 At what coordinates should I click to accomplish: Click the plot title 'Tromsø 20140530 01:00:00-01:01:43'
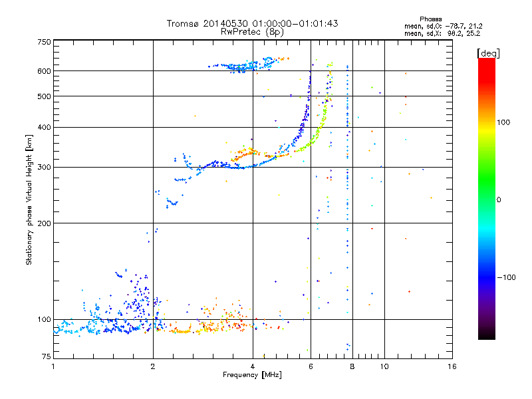click(x=252, y=23)
